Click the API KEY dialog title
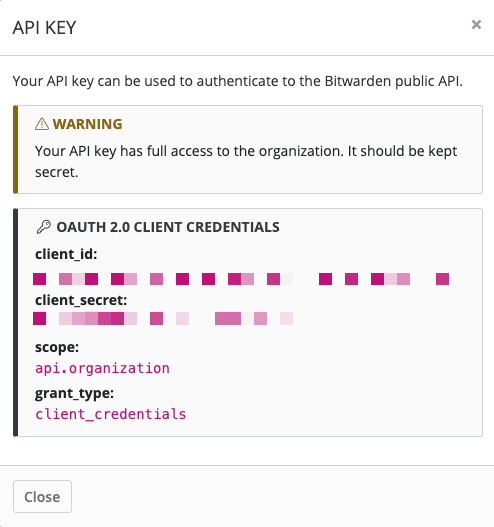 coord(44,28)
